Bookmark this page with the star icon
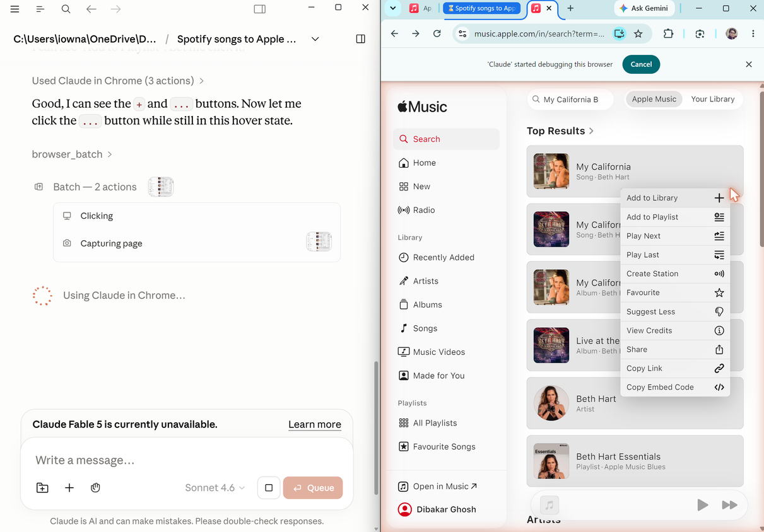The image size is (764, 532). 638,34
